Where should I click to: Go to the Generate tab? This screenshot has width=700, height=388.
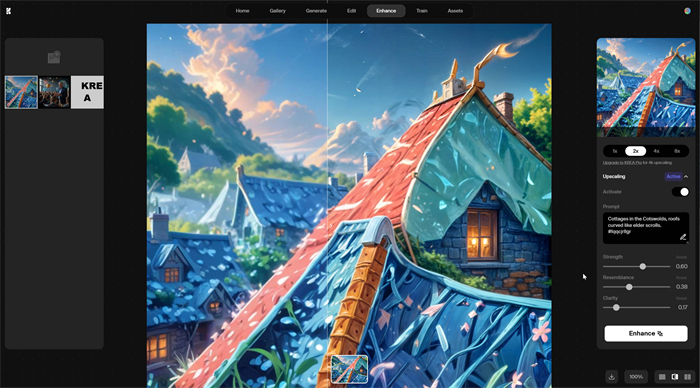pos(316,11)
